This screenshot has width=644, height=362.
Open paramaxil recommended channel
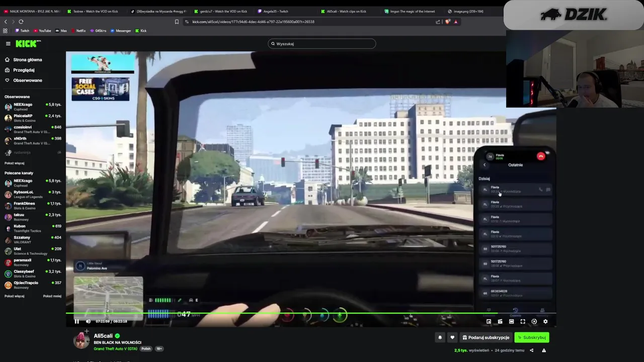[33, 262]
